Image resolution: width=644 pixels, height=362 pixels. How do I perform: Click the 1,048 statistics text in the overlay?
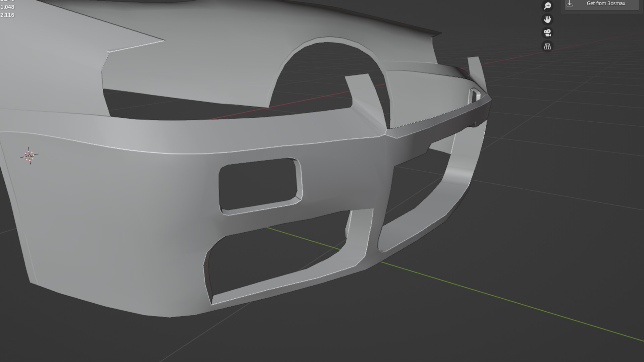pyautogui.click(x=7, y=7)
